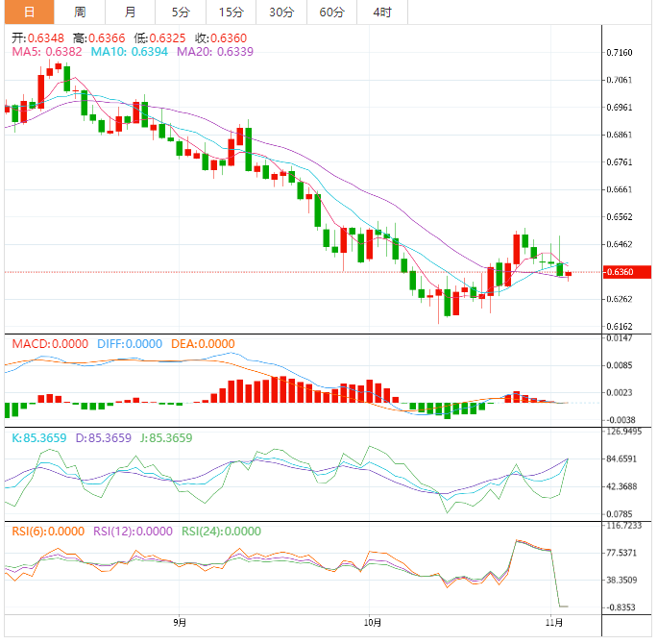Click the 126.9495 KDJ axis label
The height and width of the screenshot is (644, 658).
[624, 432]
